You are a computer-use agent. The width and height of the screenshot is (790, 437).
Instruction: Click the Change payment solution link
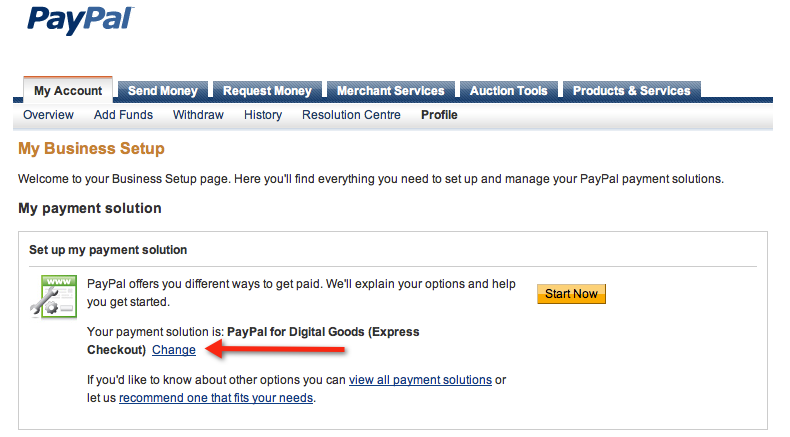174,349
